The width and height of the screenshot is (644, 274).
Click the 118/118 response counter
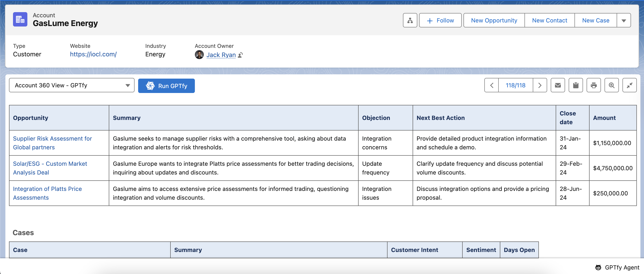515,85
